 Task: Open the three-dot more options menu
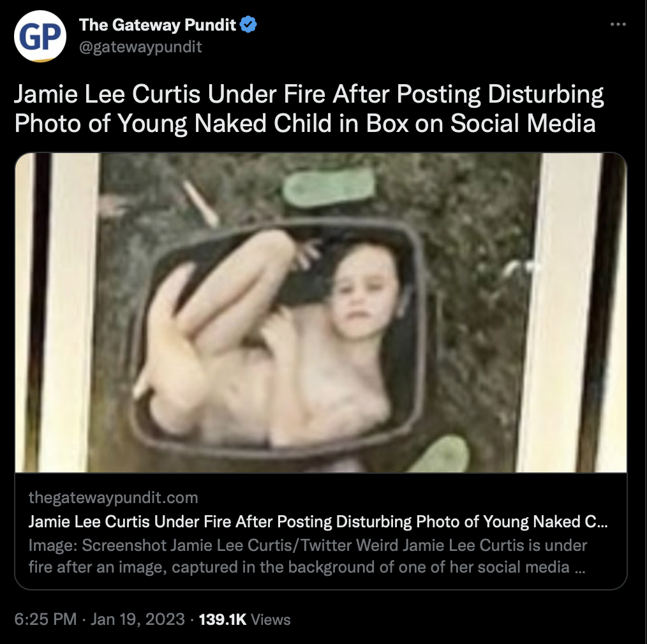[x=618, y=25]
